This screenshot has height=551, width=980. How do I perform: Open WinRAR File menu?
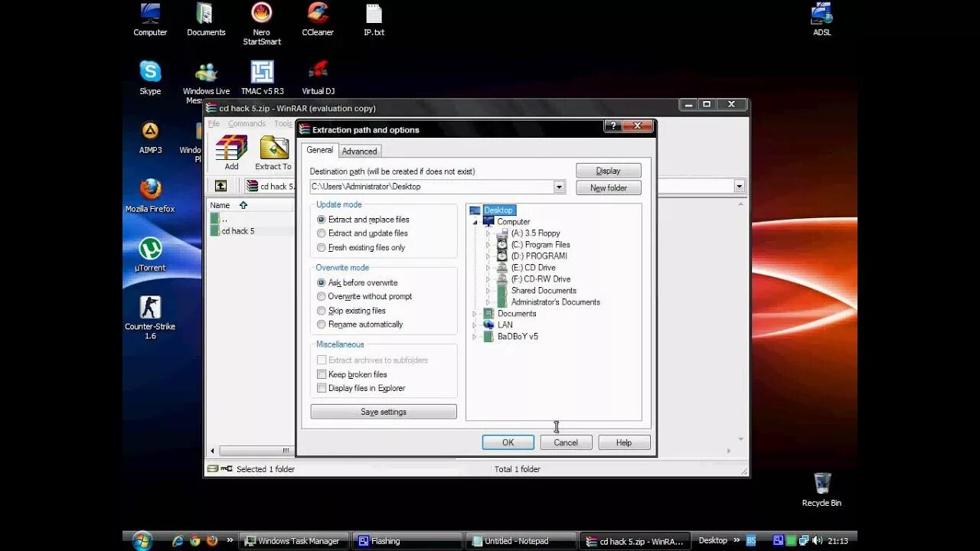214,124
